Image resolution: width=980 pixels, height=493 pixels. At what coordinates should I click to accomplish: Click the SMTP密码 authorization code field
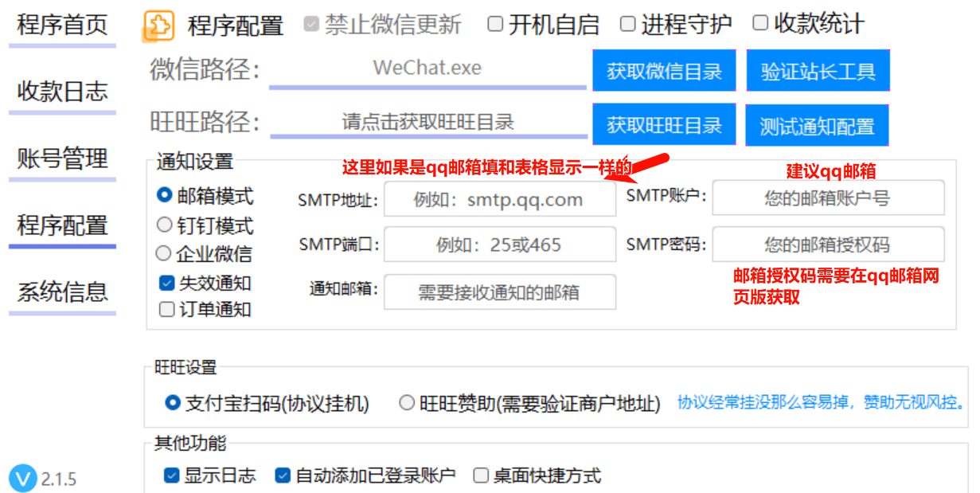tap(828, 245)
